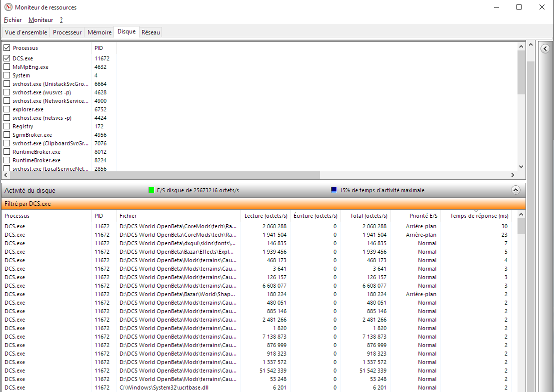
Task: Check the SgrmBroker.exe process checkbox
Action: pos(6,134)
